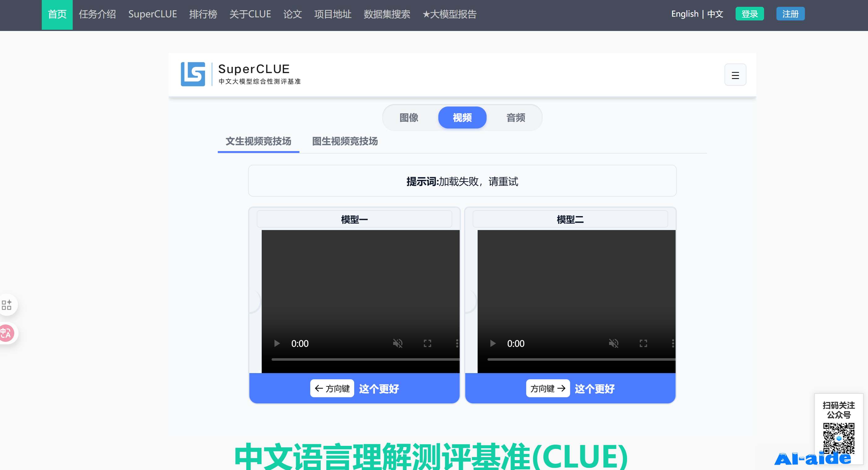The width and height of the screenshot is (868, 470).
Task: Unmute the Model One video
Action: click(397, 343)
